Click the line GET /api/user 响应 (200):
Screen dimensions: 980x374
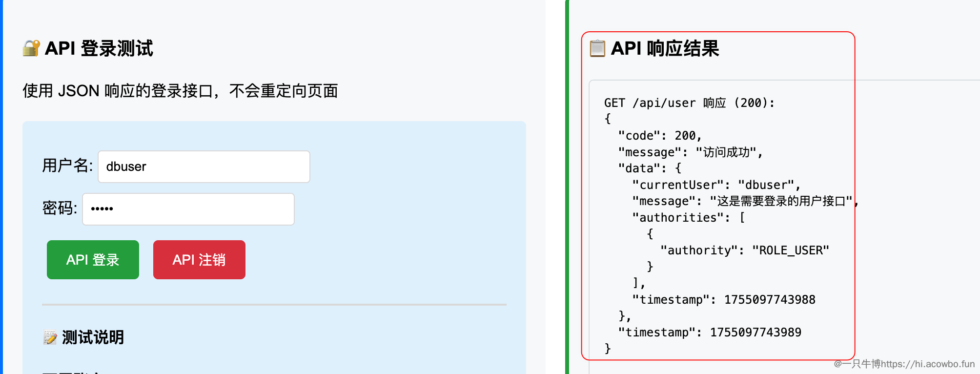(x=689, y=103)
